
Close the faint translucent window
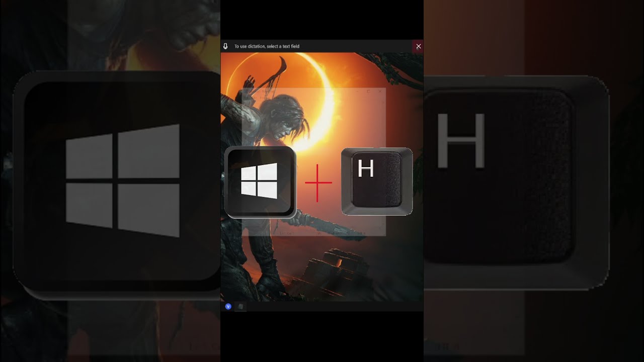click(379, 92)
